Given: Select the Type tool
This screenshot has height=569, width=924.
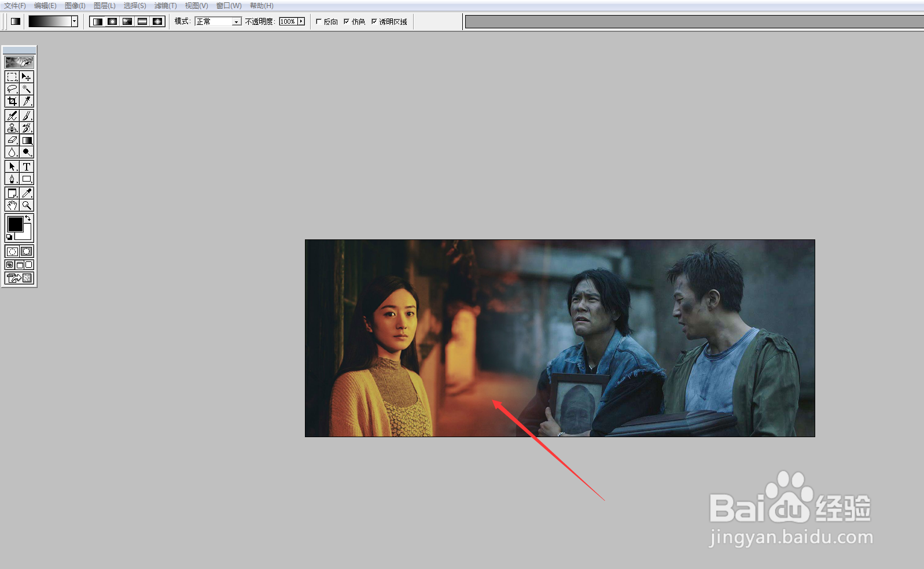Looking at the screenshot, I should (x=27, y=167).
